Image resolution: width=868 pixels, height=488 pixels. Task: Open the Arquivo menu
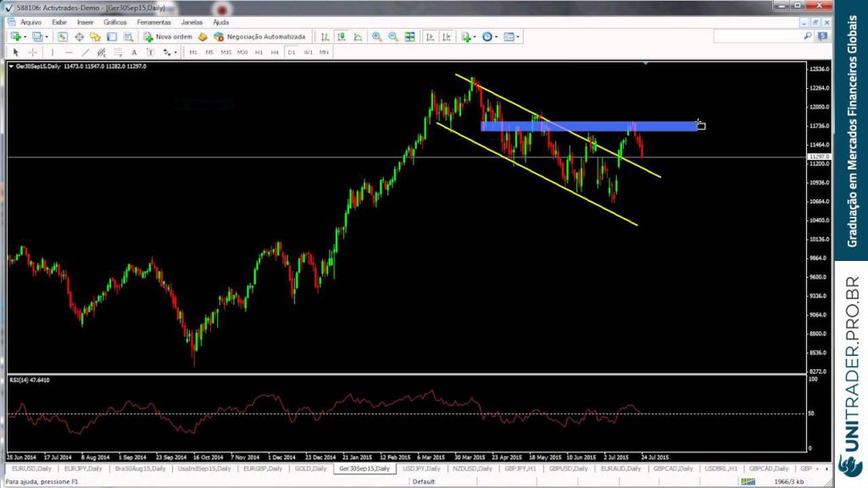click(31, 22)
